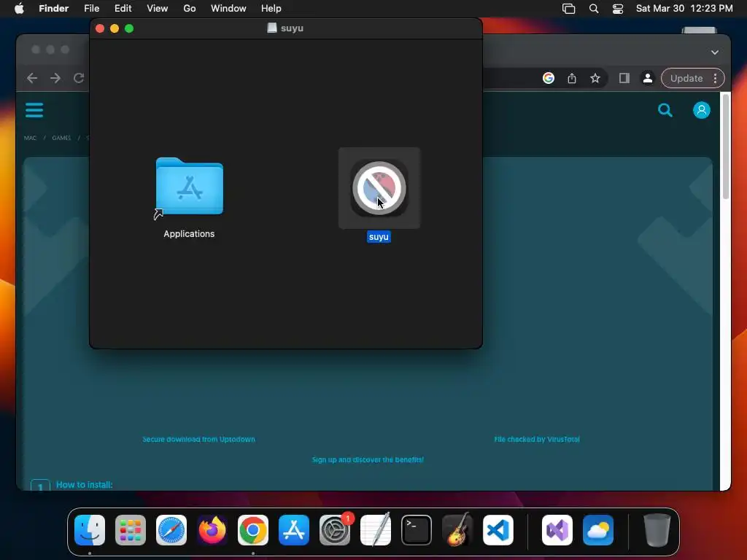The width and height of the screenshot is (747, 560).
Task: Open the Uptodown hamburger menu
Action: pyautogui.click(x=34, y=110)
